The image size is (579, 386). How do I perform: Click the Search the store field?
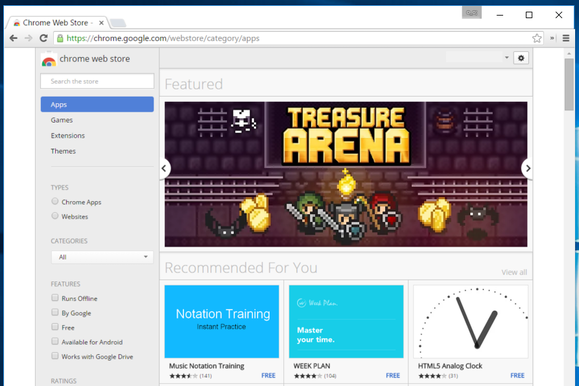[x=97, y=81]
